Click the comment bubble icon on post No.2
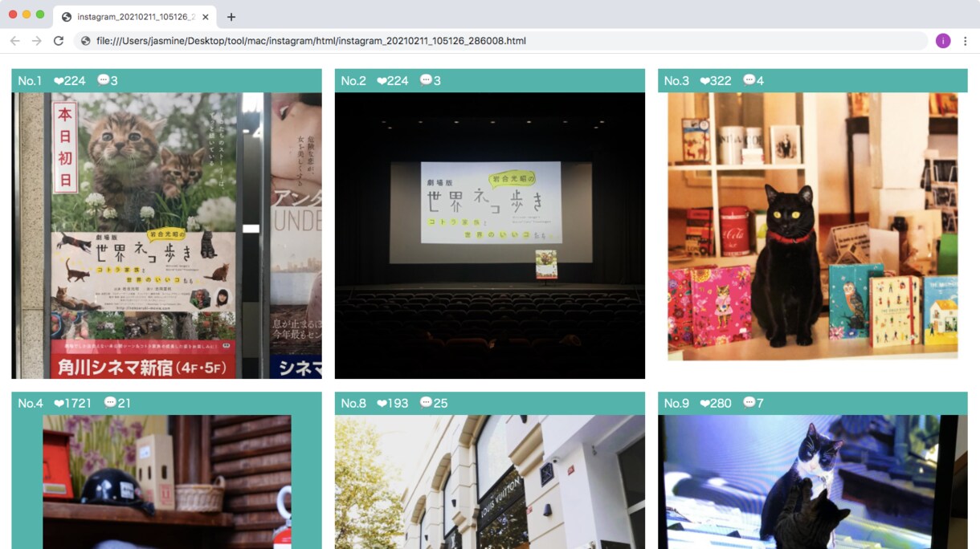980x549 pixels. pos(426,79)
